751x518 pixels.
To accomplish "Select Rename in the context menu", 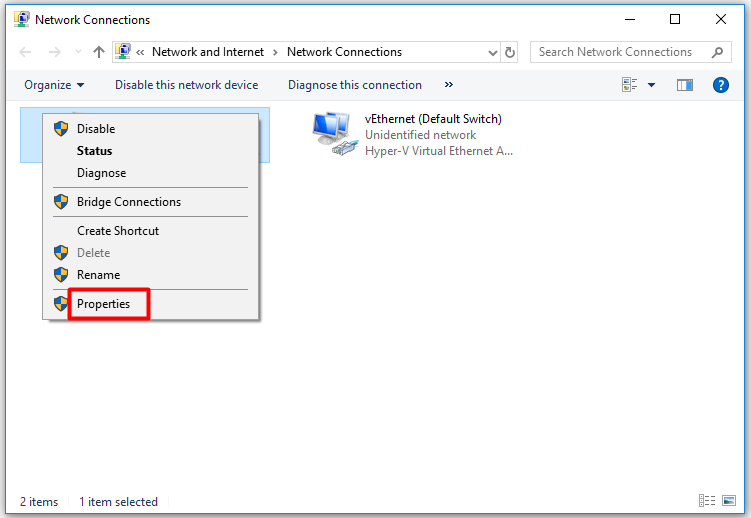I will point(151,275).
